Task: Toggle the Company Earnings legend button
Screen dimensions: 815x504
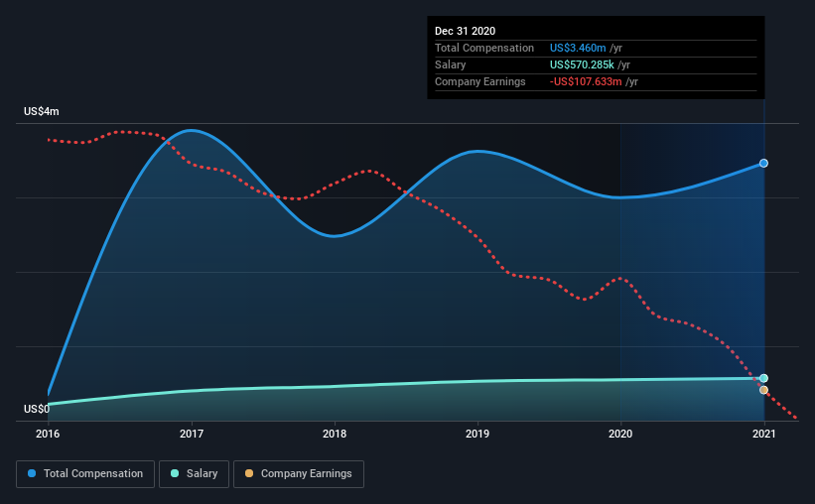Action: 299,474
